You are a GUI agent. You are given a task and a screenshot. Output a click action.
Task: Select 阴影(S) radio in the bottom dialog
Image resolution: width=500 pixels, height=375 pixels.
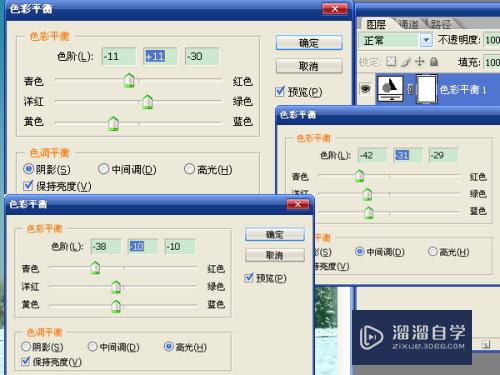point(26,347)
